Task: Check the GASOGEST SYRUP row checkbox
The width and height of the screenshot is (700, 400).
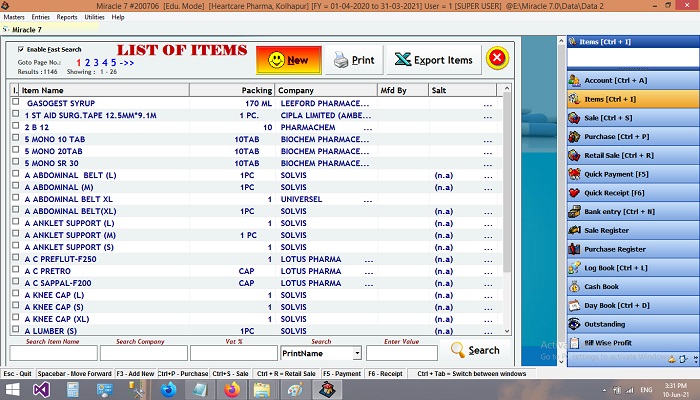Action: coord(16,102)
